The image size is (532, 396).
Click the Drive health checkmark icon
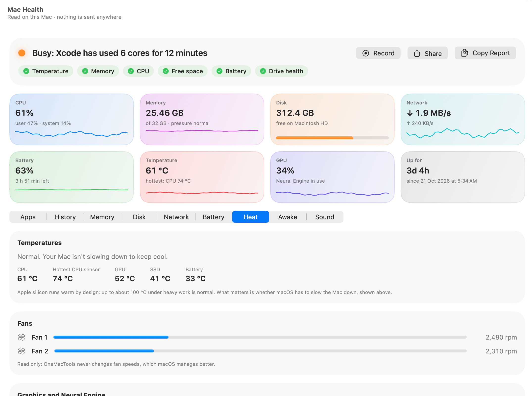[x=263, y=71]
